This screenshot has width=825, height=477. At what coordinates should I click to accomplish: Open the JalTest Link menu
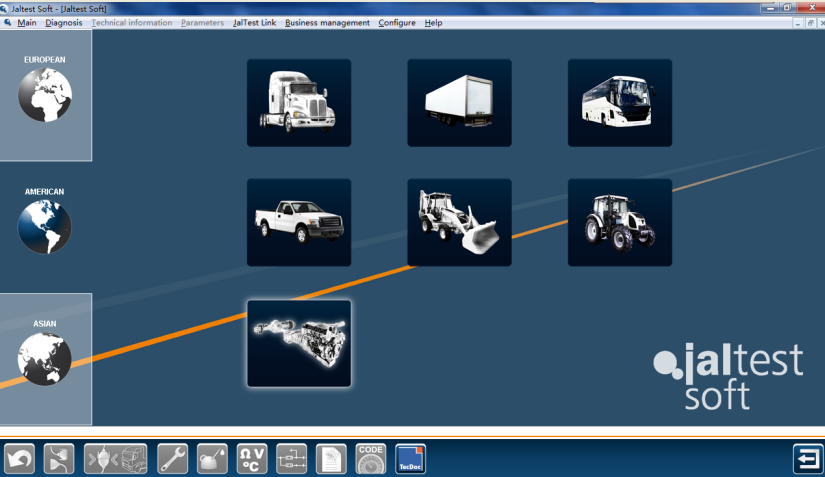[x=255, y=23]
